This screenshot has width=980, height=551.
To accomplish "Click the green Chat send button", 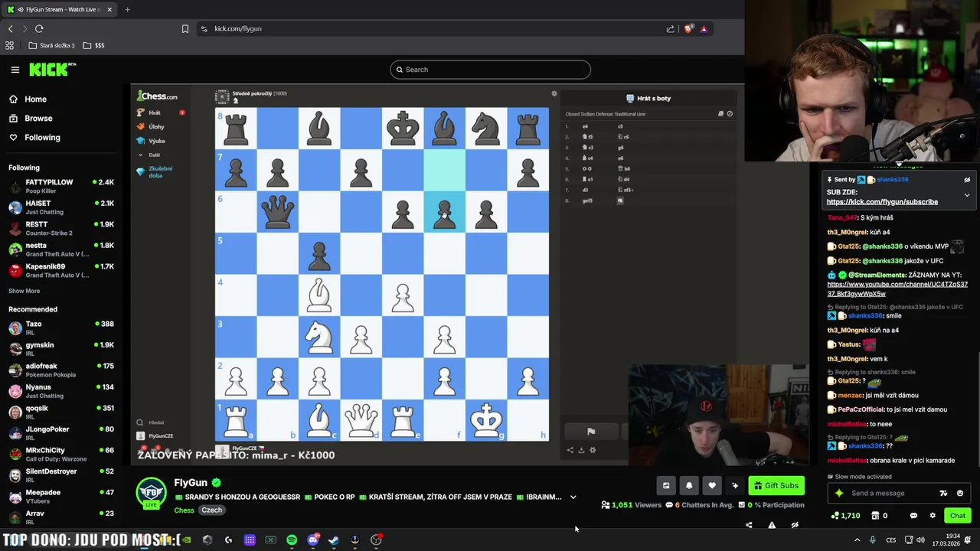I will point(958,516).
